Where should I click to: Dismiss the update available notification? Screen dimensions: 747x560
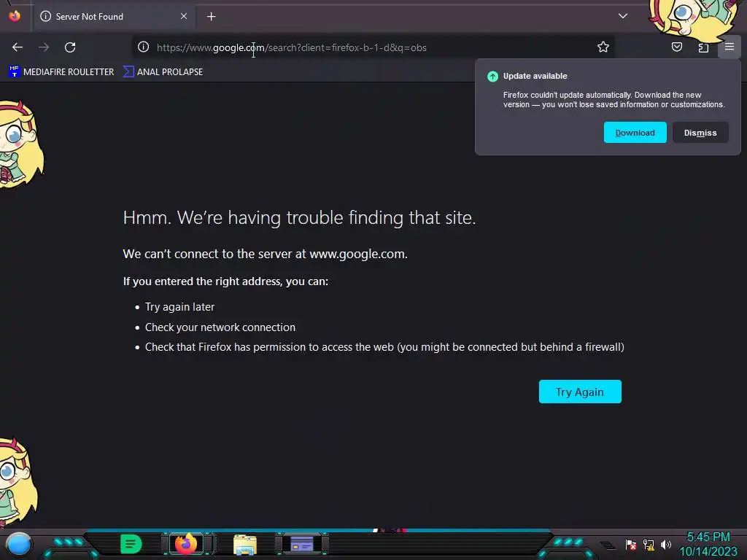(700, 133)
